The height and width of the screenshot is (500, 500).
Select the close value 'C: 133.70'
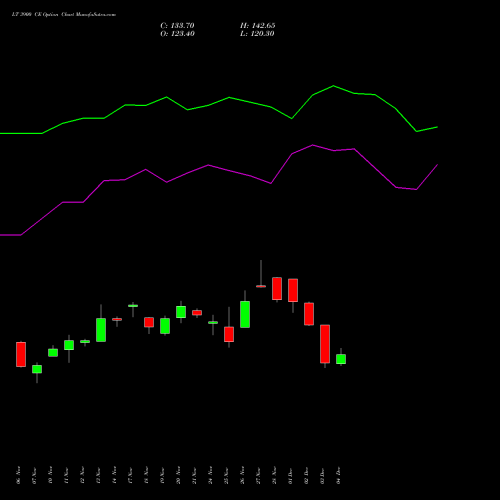177,26
